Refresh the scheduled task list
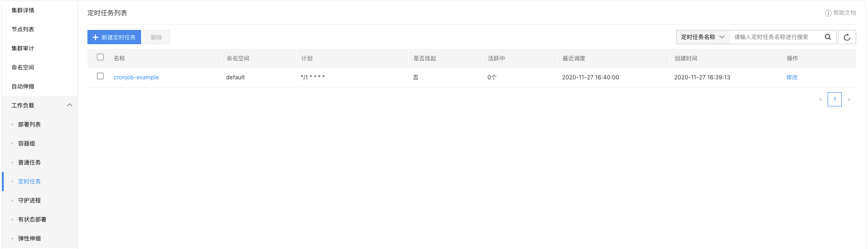Viewport: 868px width, 249px height. click(847, 37)
